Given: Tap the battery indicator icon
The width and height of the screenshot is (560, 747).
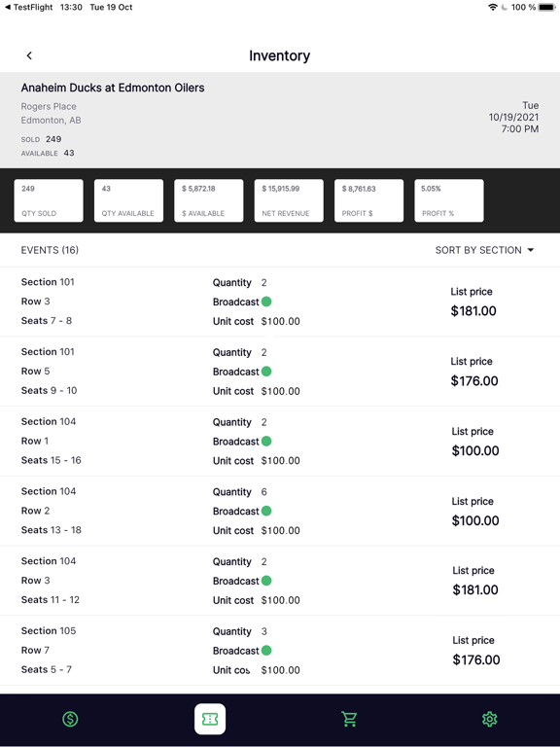Looking at the screenshot, I should pos(546,7).
